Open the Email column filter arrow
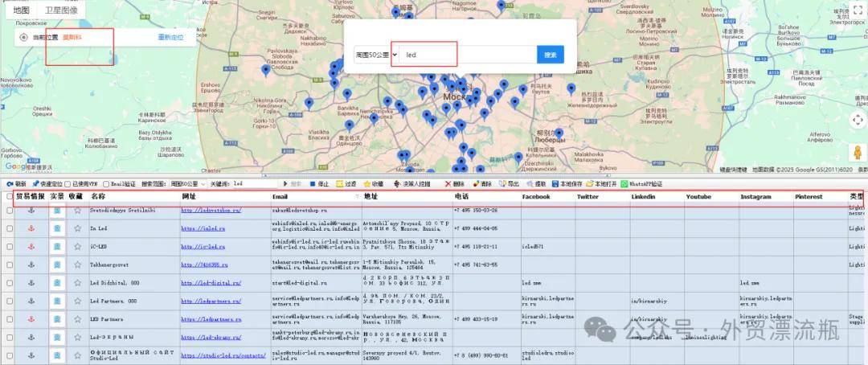This screenshot has width=868, height=365. [354, 197]
